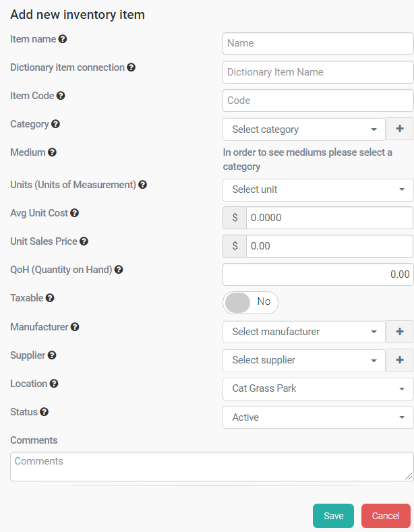
Task: Open the Location dropdown showing Cat Grass Park
Action: coord(318,388)
